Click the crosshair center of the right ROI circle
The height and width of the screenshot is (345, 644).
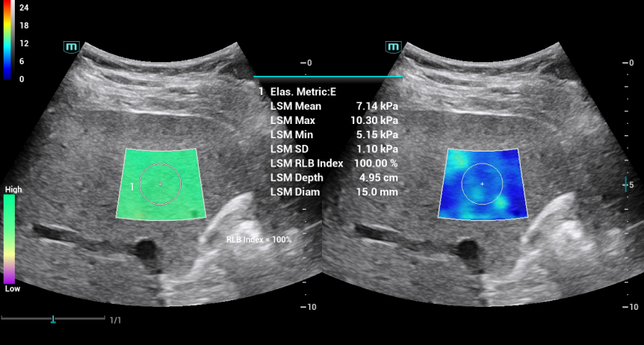[482, 184]
